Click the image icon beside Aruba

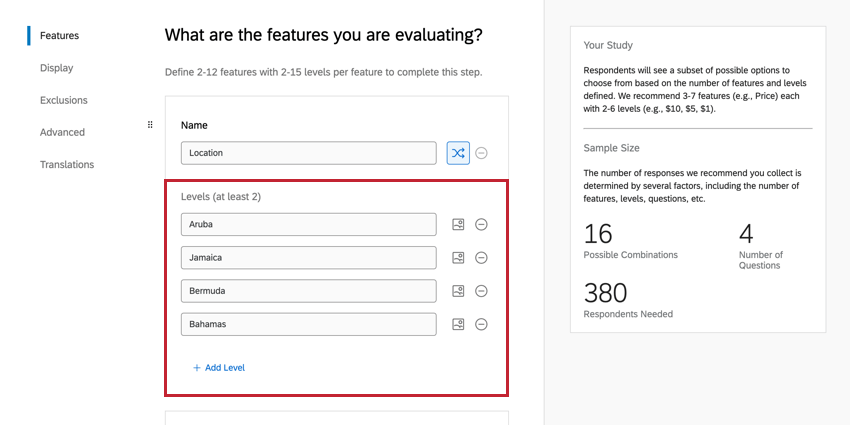(458, 225)
